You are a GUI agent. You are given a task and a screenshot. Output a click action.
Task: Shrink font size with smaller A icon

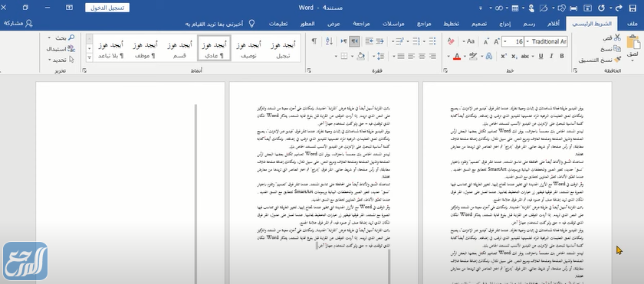[x=486, y=42]
